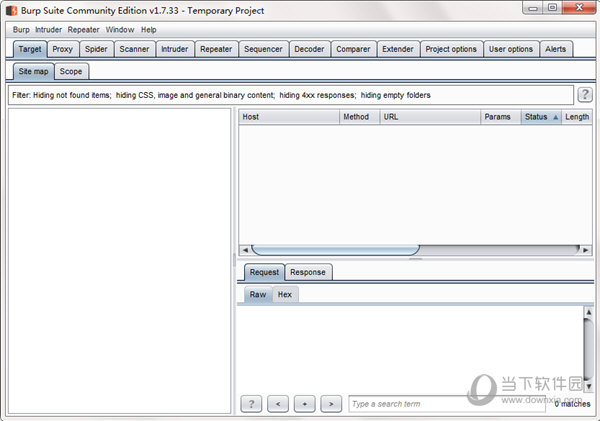Sort table by Length column
Image resolution: width=600 pixels, height=421 pixels.
pos(577,117)
